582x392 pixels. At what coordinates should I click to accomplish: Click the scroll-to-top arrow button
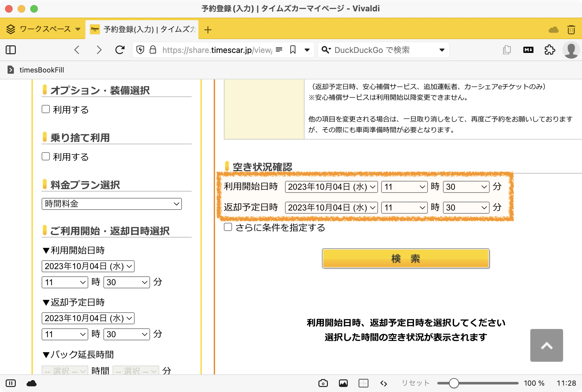point(547,345)
